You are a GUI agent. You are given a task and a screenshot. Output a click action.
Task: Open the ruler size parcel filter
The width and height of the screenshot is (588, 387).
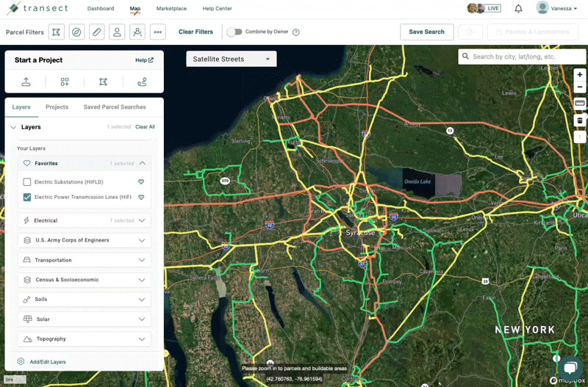click(x=97, y=32)
